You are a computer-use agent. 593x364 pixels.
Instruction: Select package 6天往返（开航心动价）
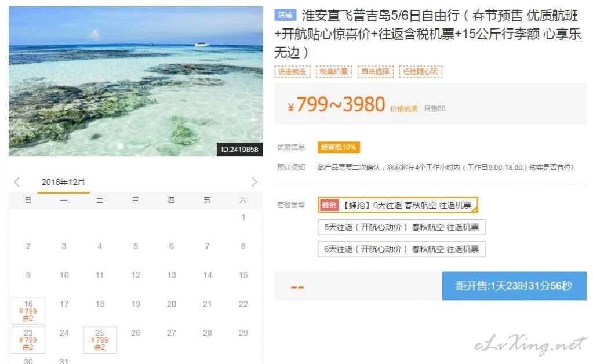(x=401, y=249)
